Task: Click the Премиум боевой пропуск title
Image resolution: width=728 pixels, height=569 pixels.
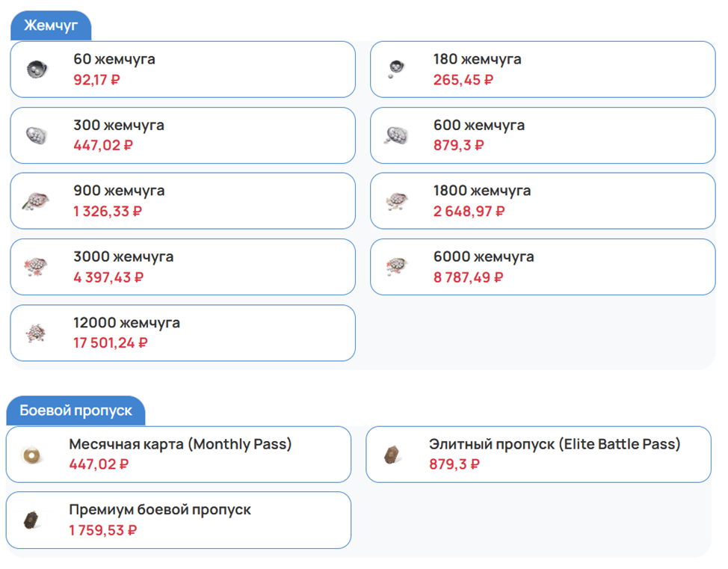Action: (x=160, y=510)
